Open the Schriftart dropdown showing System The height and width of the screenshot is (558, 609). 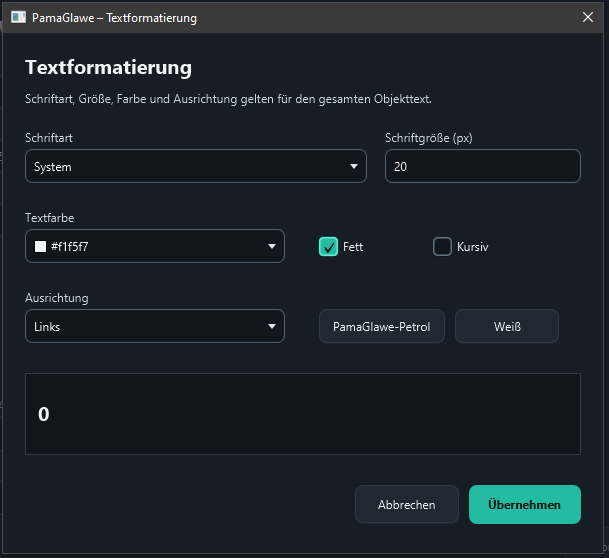point(196,166)
